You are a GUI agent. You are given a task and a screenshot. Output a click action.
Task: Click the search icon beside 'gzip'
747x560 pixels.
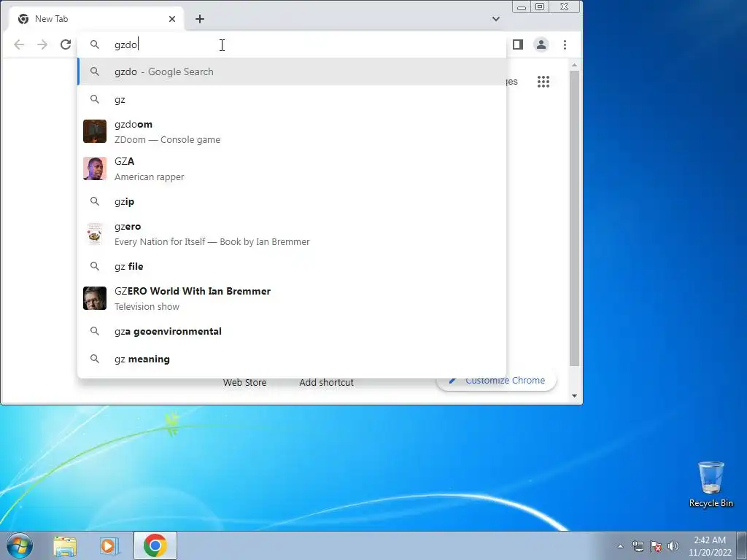click(x=95, y=201)
